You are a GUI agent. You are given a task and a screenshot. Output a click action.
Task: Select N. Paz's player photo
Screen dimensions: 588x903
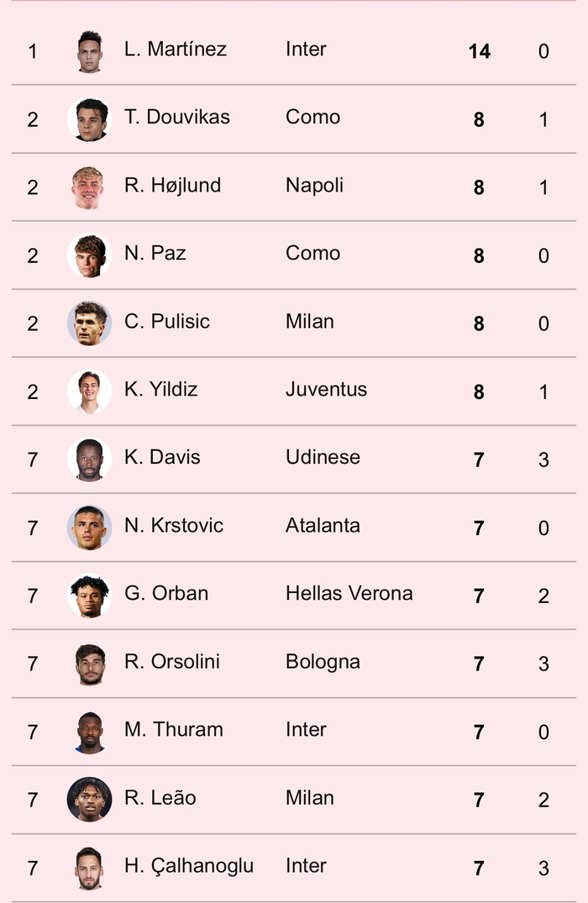[89, 255]
